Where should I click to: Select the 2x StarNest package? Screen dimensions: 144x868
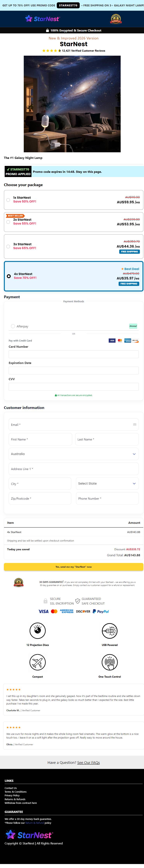pos(73,222)
